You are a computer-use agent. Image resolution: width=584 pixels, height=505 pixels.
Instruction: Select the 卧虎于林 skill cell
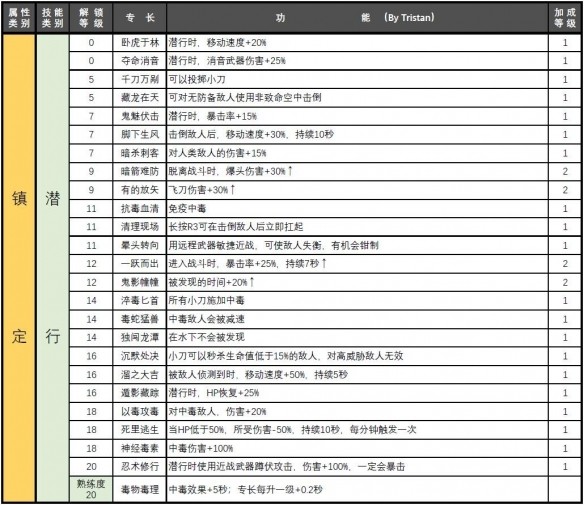click(x=140, y=42)
